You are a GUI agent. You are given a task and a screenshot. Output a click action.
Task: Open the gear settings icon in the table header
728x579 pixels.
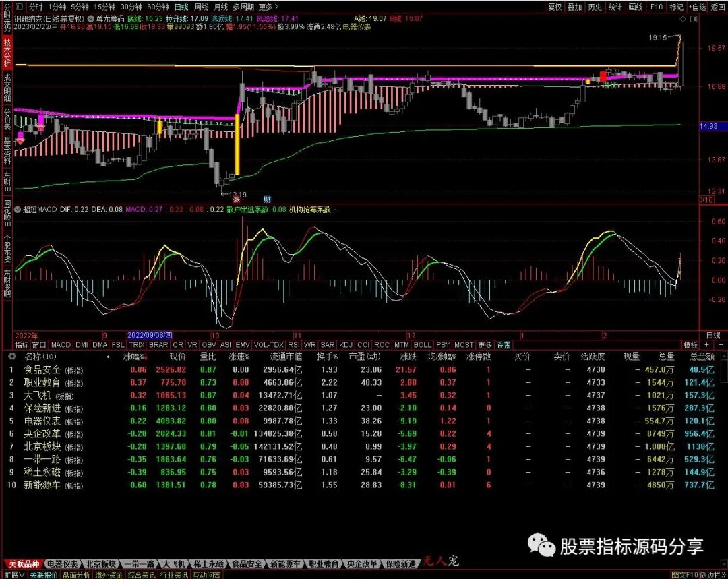(x=12, y=357)
